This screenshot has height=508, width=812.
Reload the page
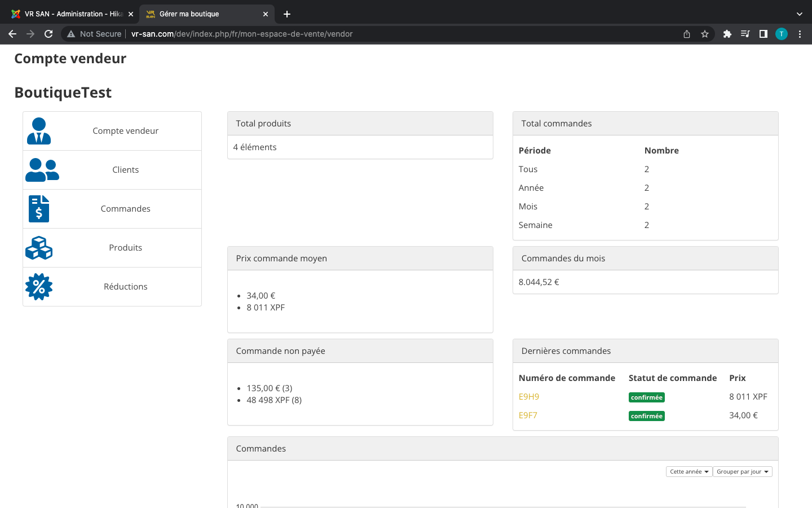point(48,34)
